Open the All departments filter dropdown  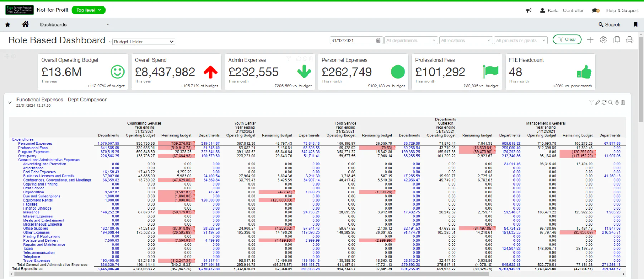tap(411, 40)
